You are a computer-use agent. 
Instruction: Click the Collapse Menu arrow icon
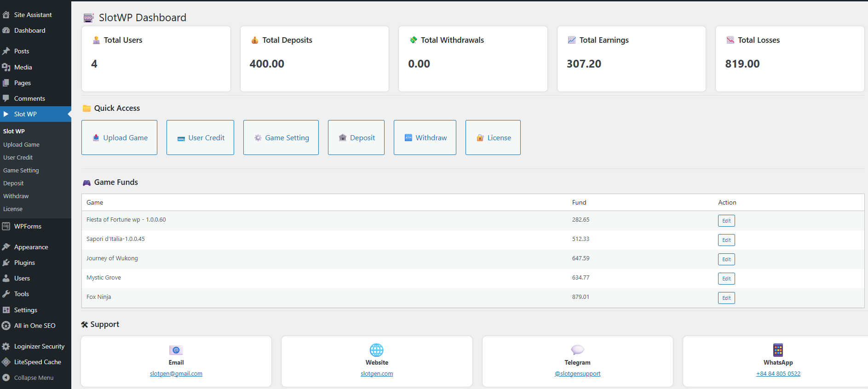6,378
